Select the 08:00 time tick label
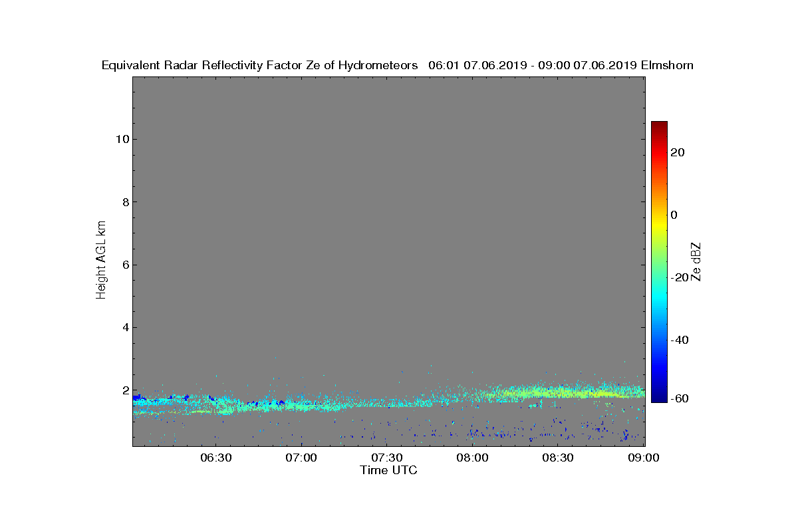 click(x=473, y=458)
